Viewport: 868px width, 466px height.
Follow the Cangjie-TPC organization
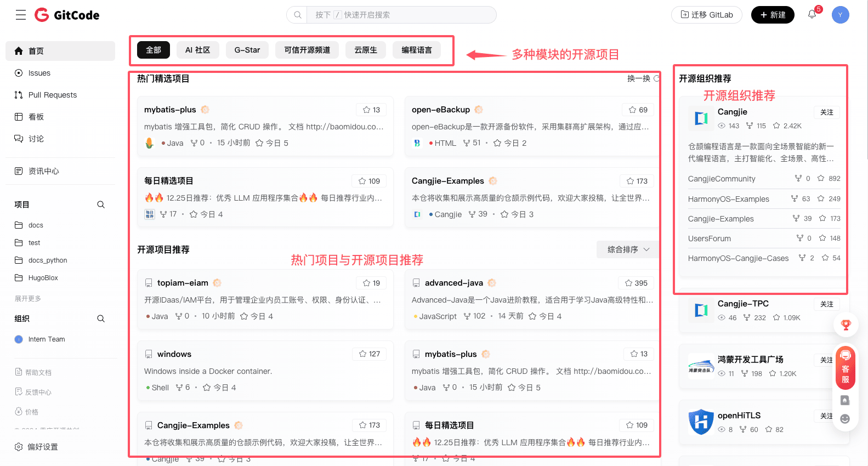[x=826, y=304]
